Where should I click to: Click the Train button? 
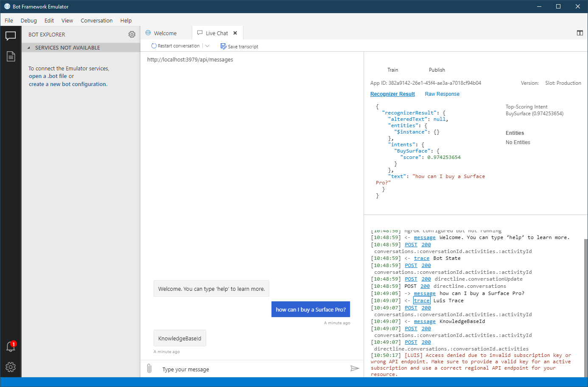[x=393, y=70]
